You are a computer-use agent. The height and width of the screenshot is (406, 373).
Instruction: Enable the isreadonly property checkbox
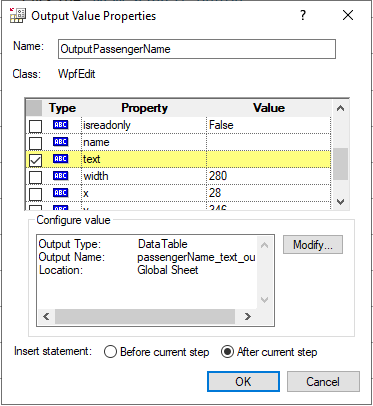(35, 126)
